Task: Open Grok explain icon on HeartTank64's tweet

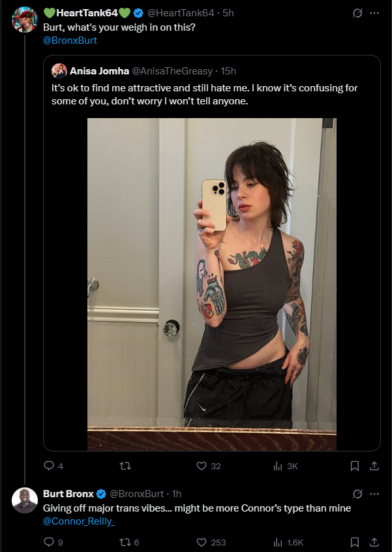Action: (357, 14)
